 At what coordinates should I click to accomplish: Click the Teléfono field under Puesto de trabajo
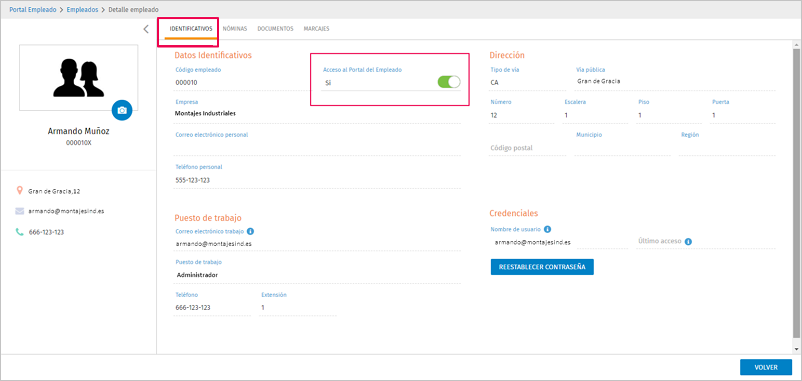click(x=212, y=308)
